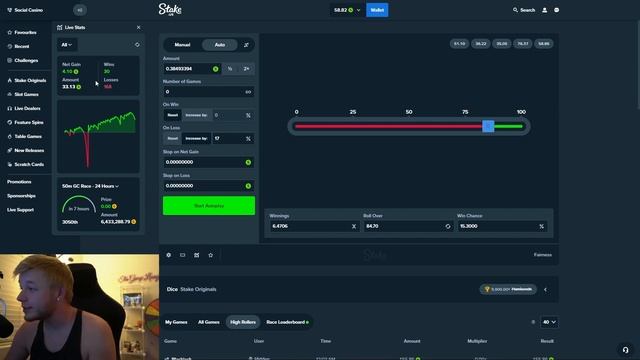640x360 pixels.
Task: Click the Stop on Loss field
Action: click(x=209, y=186)
